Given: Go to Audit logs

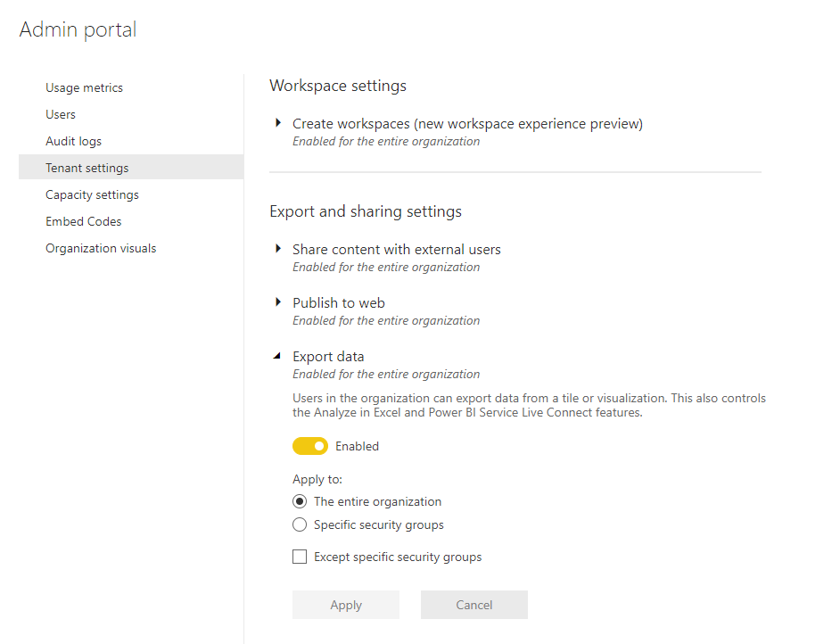Looking at the screenshot, I should [73, 141].
